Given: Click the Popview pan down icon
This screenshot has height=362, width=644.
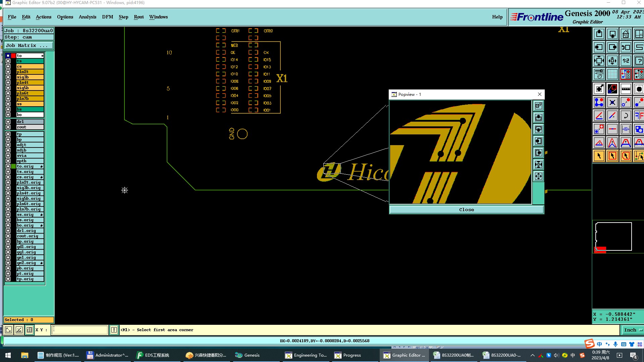Looking at the screenshot, I should pyautogui.click(x=538, y=129).
